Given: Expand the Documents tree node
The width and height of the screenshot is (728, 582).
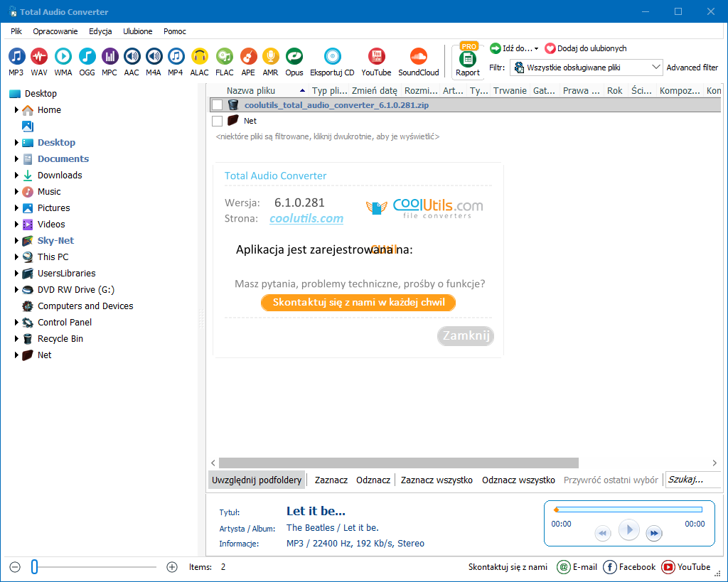Looking at the screenshot, I should [17, 158].
